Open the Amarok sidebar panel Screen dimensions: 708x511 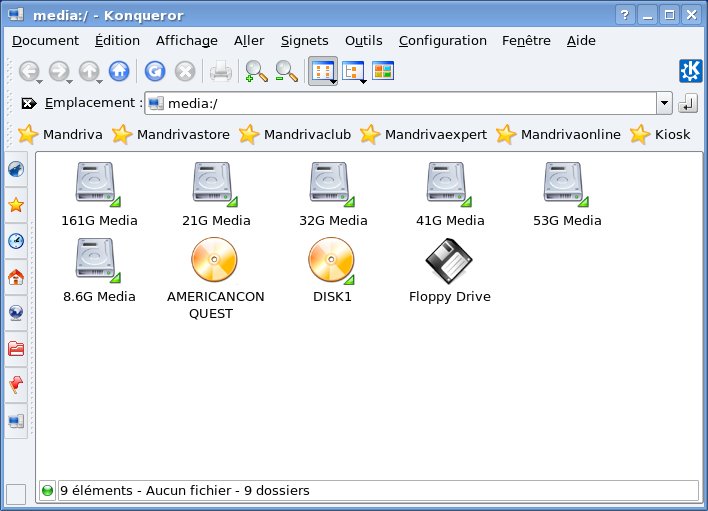tap(16, 169)
